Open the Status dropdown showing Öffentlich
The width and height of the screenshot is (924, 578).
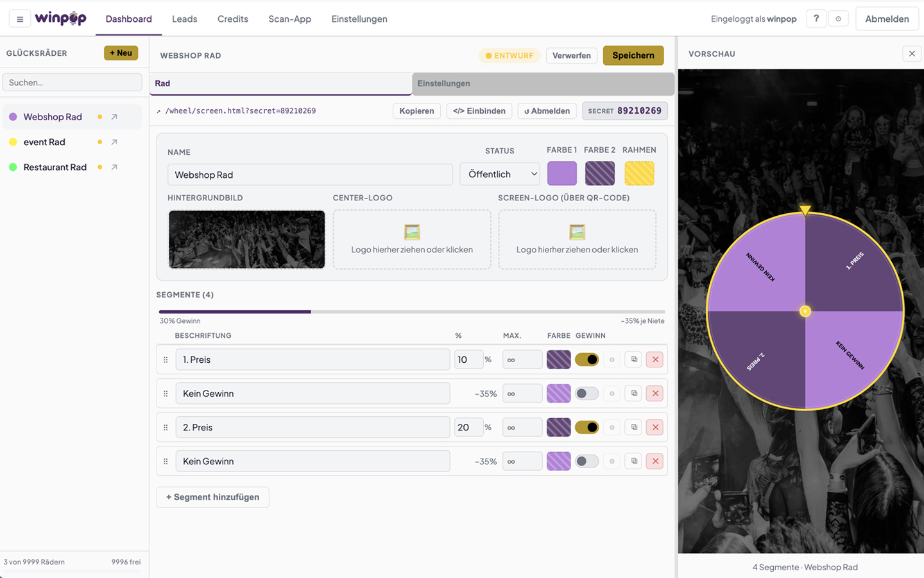(x=499, y=174)
